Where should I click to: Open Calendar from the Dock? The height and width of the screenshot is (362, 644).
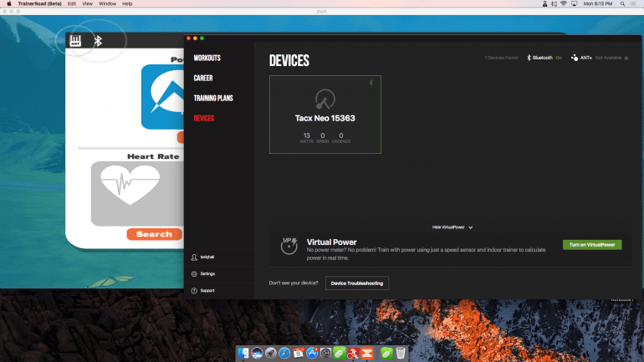click(x=299, y=353)
